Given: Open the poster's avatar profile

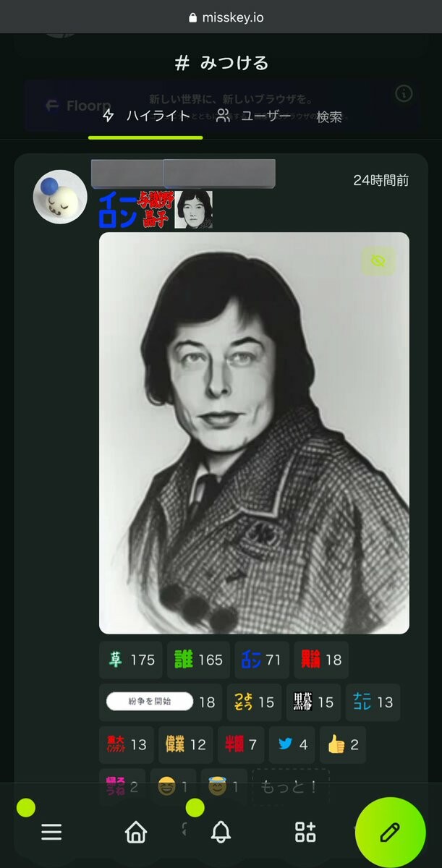Looking at the screenshot, I should point(60,197).
